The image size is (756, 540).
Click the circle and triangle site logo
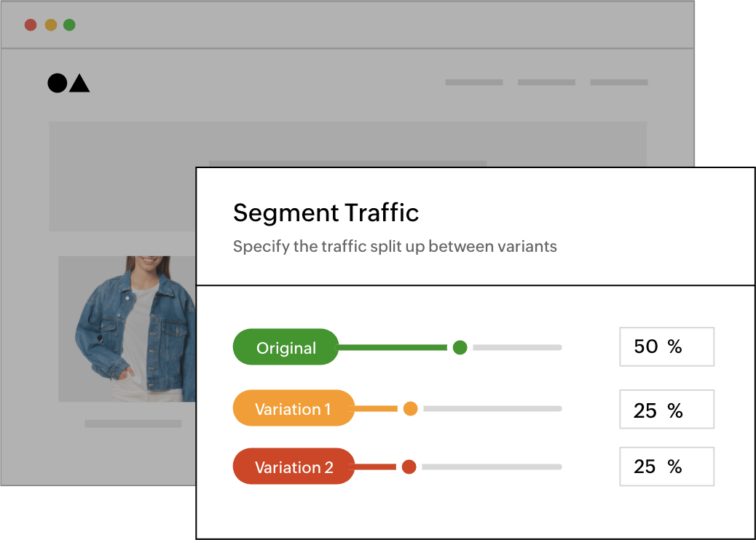pos(68,83)
